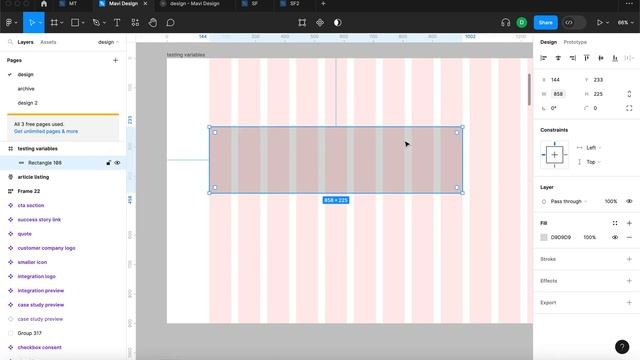Click Align top icon
Viewport: 640px width, 360px height.
click(x=587, y=58)
